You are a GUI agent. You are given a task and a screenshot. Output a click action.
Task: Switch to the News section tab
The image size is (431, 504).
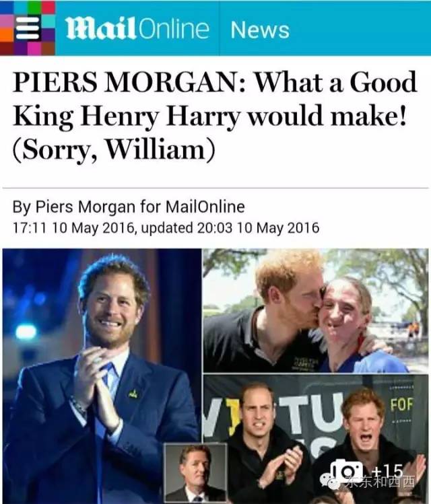point(260,30)
